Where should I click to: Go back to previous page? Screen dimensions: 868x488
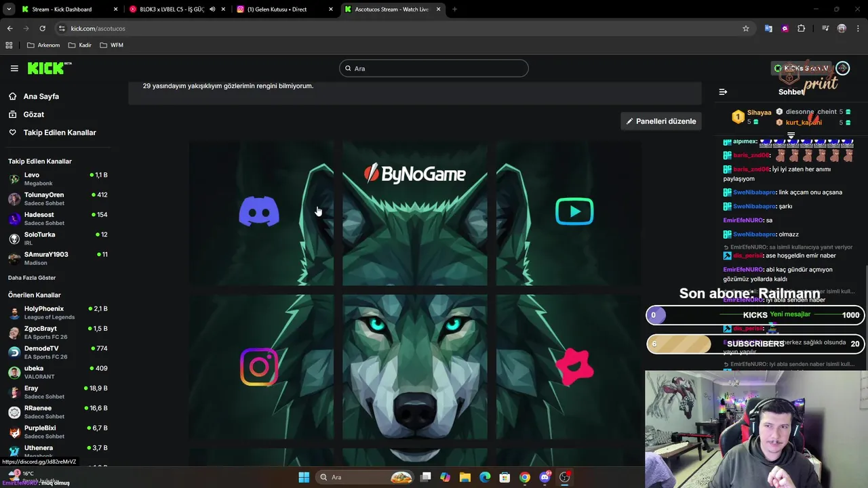pos(9,28)
